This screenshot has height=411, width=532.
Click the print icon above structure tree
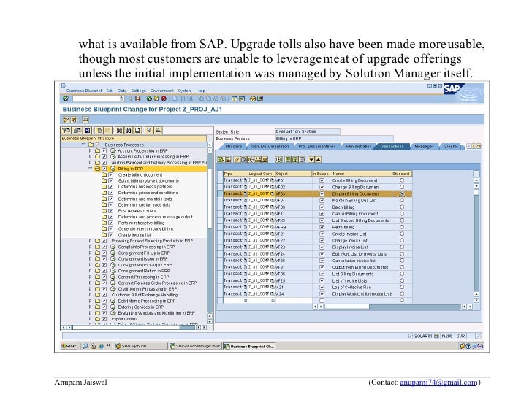[x=137, y=130]
